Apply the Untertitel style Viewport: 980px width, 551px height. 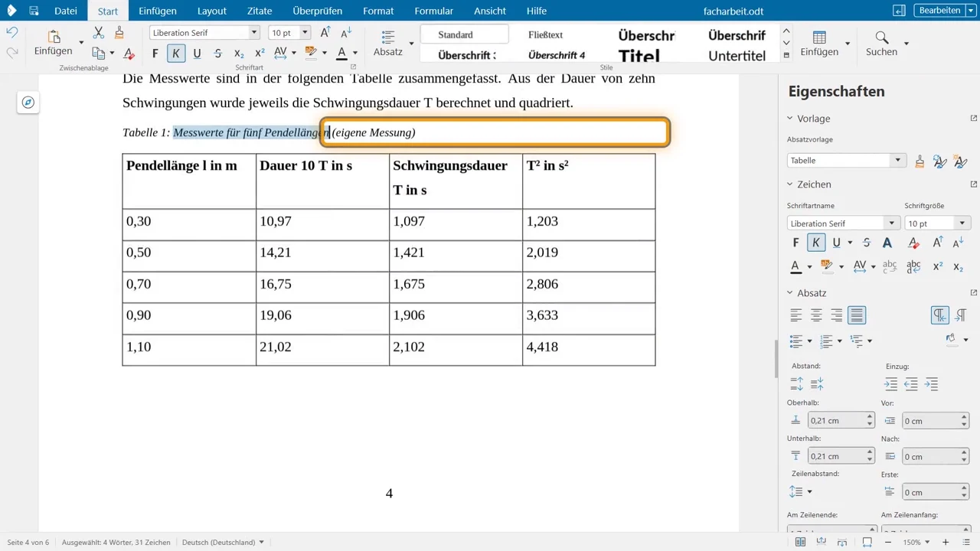click(737, 56)
